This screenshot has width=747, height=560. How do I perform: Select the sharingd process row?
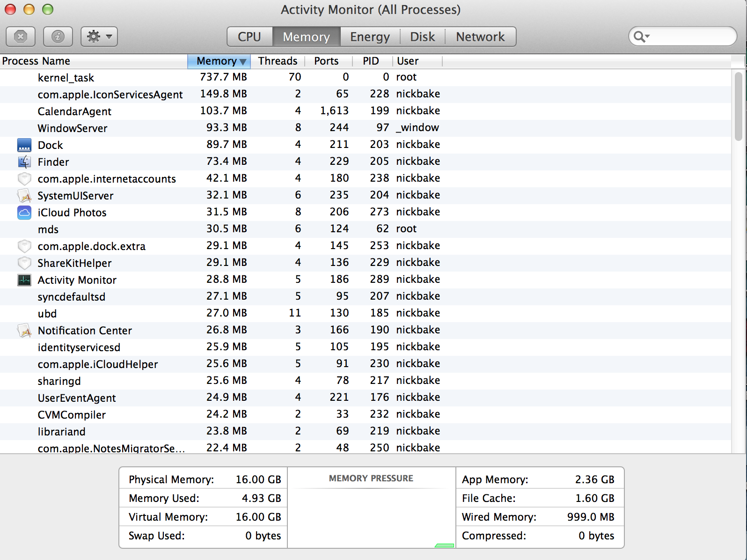(365, 381)
